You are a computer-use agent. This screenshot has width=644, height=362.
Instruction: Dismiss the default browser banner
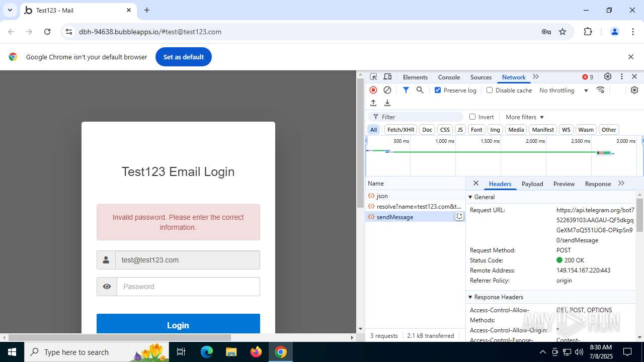pos(631,57)
